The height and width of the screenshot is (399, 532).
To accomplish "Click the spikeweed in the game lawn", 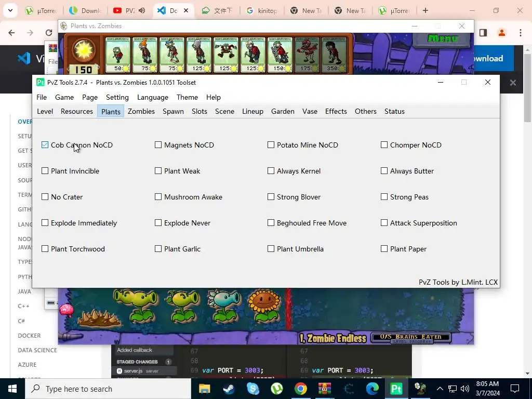I will point(99,317).
